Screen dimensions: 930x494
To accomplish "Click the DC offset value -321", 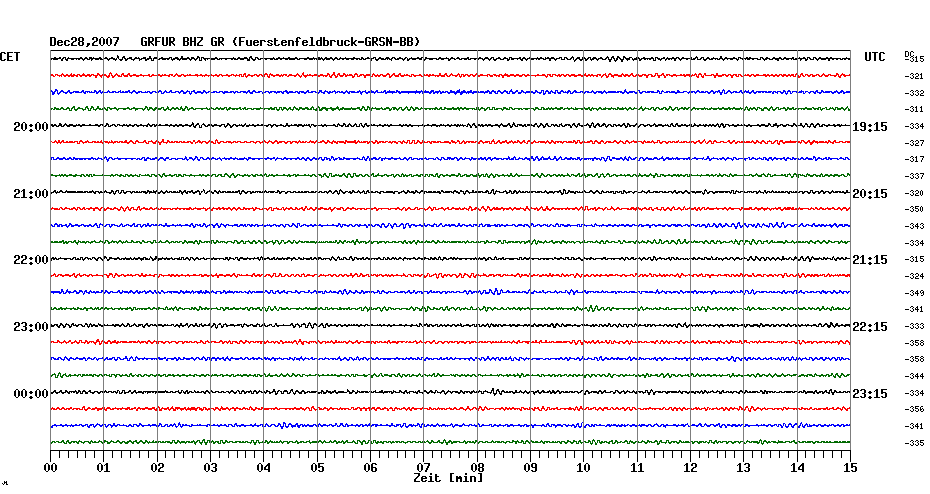I will pyautogui.click(x=914, y=77).
